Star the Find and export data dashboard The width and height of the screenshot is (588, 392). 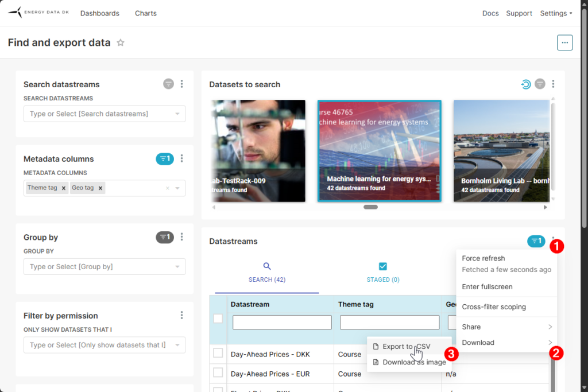point(121,42)
